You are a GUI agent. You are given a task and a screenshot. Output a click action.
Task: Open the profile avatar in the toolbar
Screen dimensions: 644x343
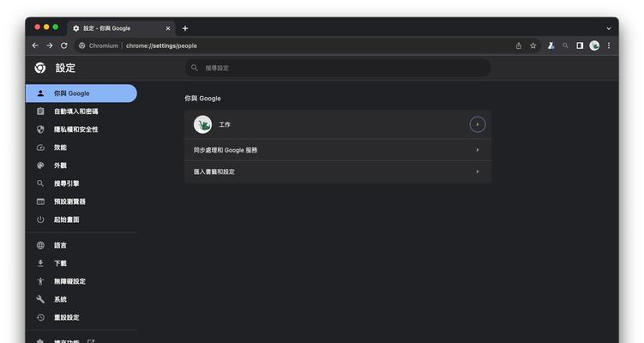point(594,45)
